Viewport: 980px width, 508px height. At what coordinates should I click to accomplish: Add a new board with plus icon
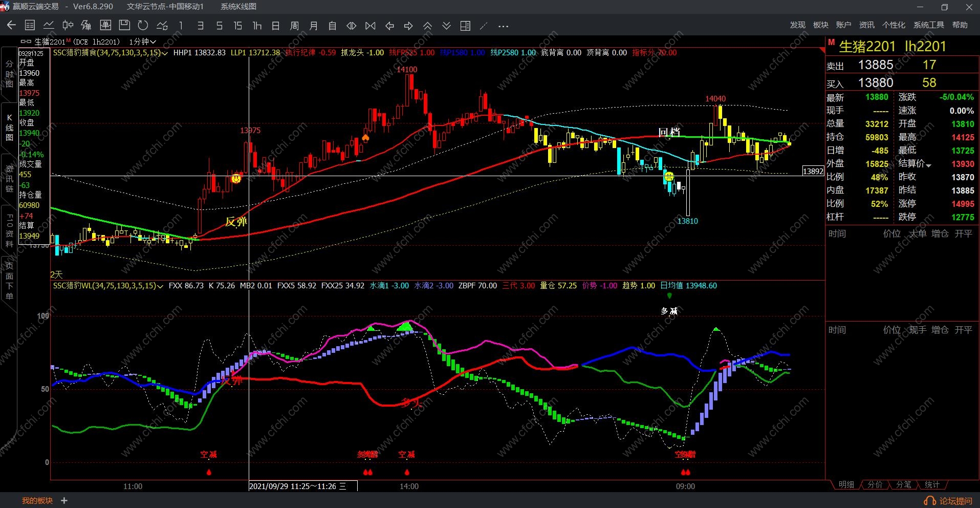[x=64, y=501]
